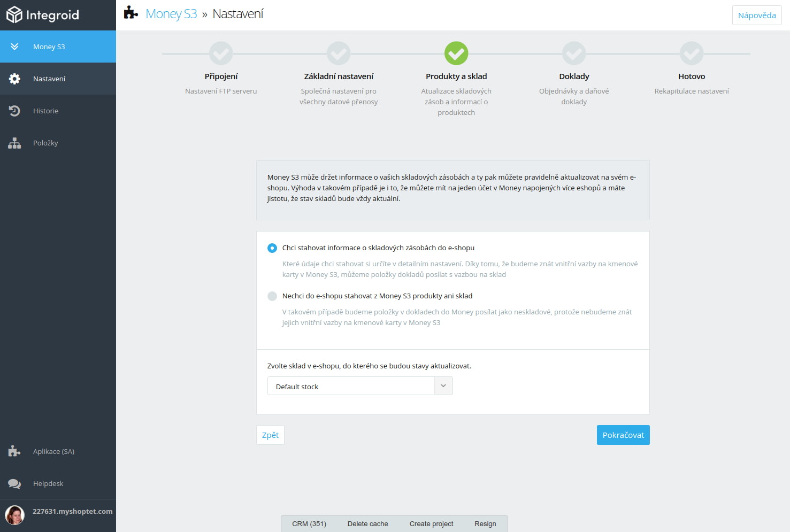Click the 227631.myshoptet.com account name
Viewport: 790px width, 532px height.
click(73, 511)
